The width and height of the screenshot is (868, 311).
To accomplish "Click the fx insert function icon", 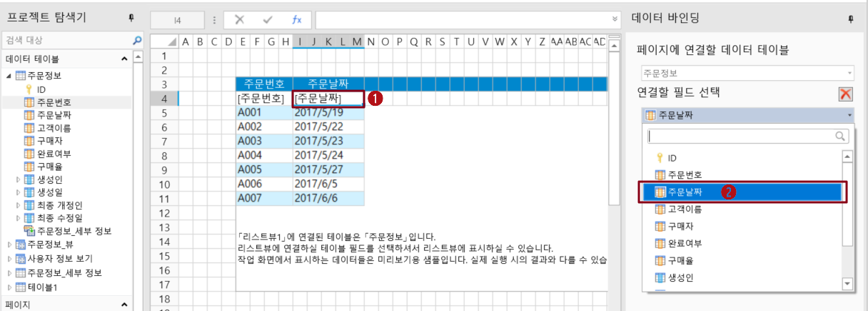I will [x=296, y=19].
